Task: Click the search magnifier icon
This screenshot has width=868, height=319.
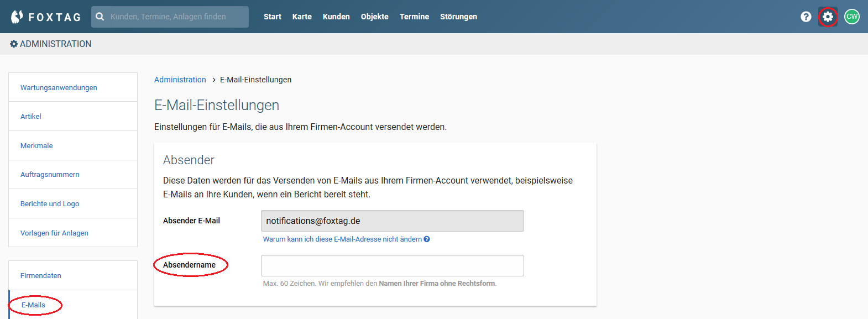Action: point(100,17)
